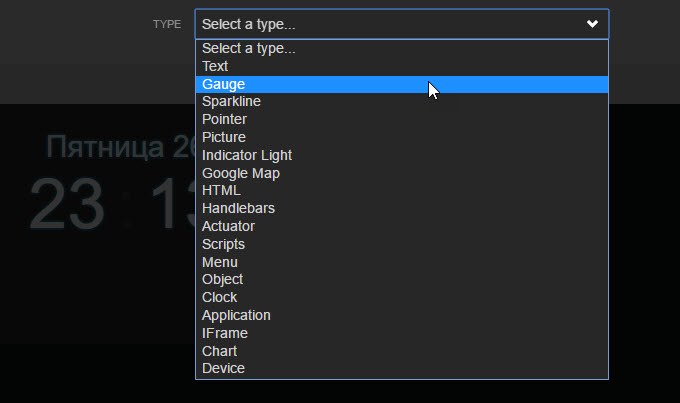Select Chart widget type
The width and height of the screenshot is (680, 403).
click(219, 351)
